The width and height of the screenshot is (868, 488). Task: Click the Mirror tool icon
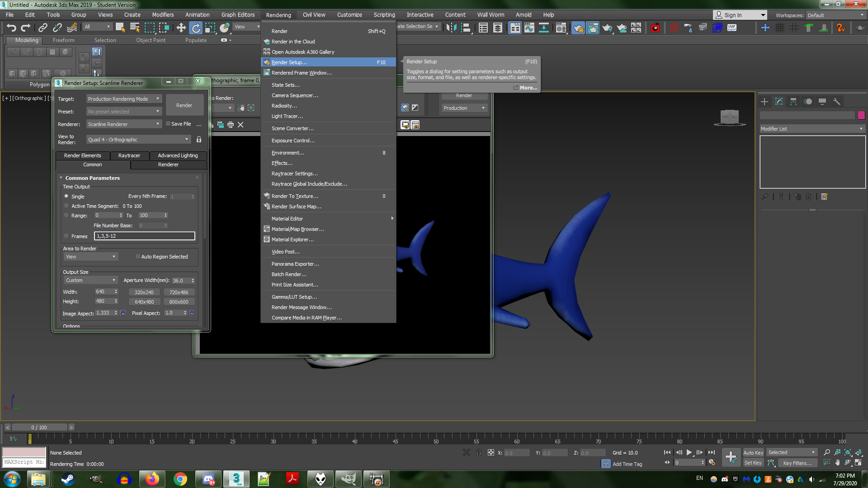451,28
